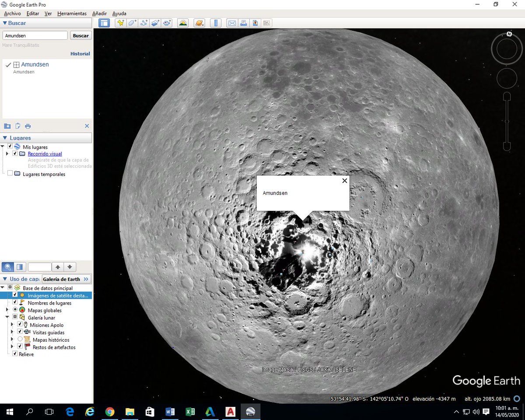
Task: Record a tour with camera icon
Action: tap(167, 23)
